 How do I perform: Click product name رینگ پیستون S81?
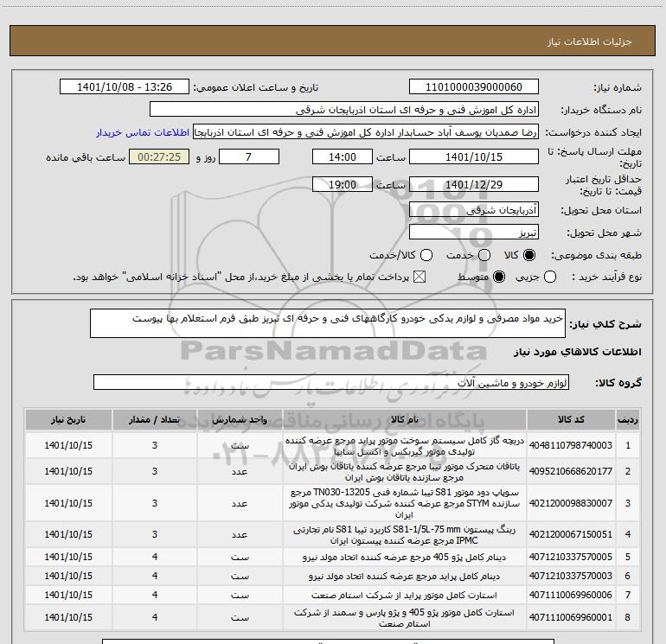tap(405, 535)
